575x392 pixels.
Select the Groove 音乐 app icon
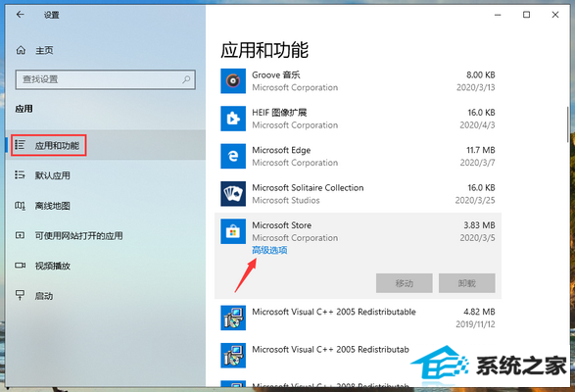click(x=233, y=80)
